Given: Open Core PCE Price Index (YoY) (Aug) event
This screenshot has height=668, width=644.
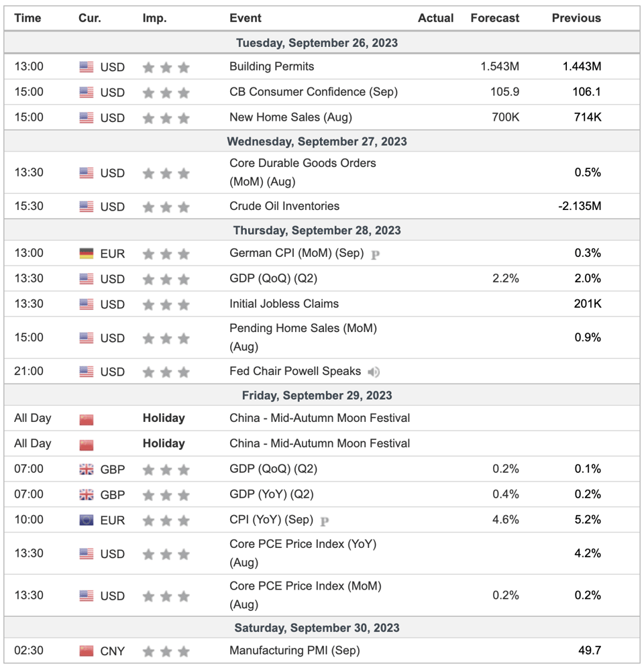Looking at the screenshot, I should point(303,553).
